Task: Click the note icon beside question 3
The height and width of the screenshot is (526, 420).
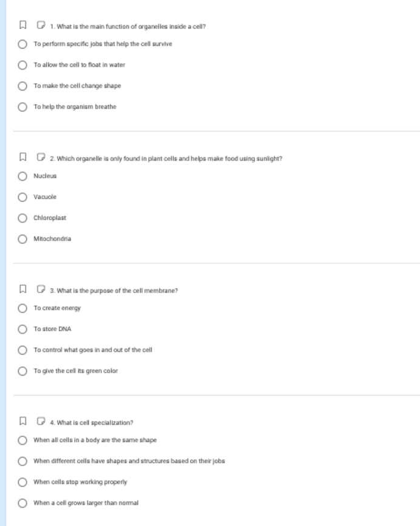Action: (x=41, y=289)
